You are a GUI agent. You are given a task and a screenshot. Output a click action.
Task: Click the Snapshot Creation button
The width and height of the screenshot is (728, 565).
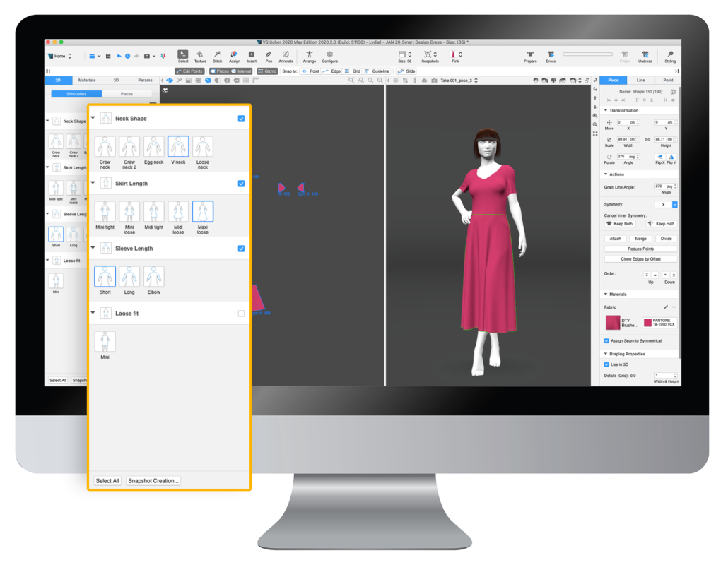pyautogui.click(x=153, y=481)
